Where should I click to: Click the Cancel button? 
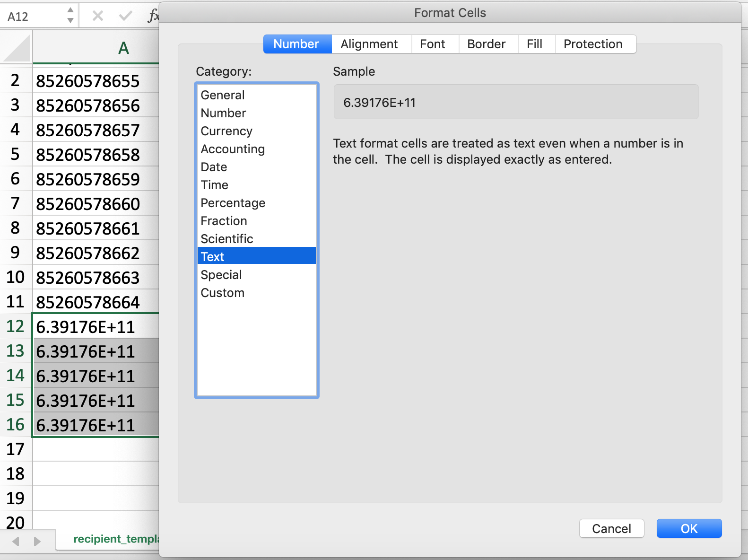tap(611, 528)
